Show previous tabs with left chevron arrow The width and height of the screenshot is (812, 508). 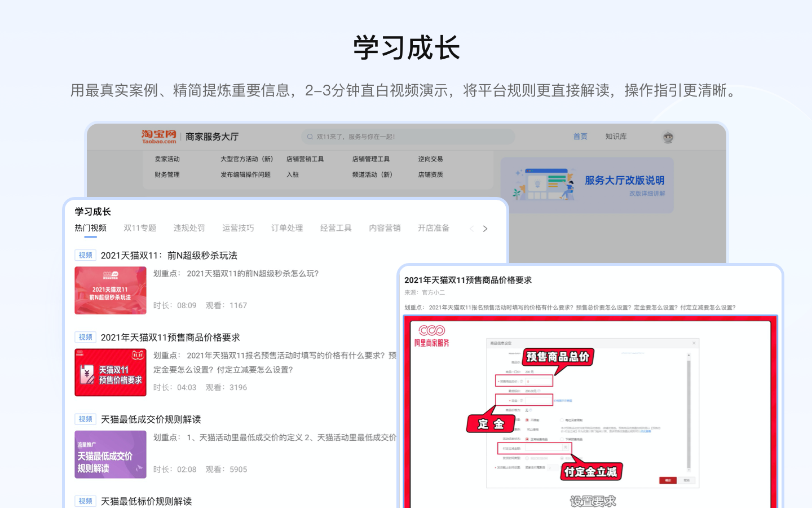click(x=471, y=229)
